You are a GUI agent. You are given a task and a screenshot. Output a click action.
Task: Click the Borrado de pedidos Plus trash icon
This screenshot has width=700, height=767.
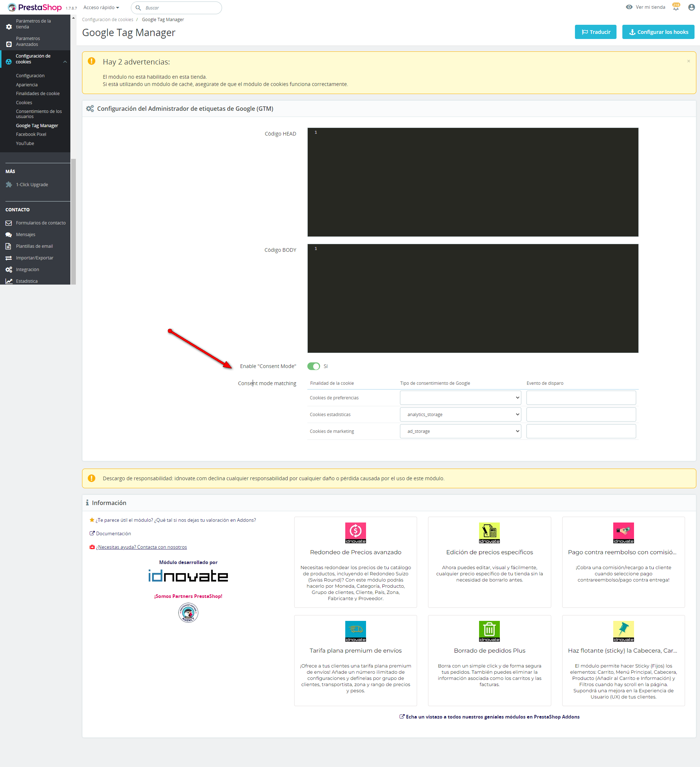489,631
